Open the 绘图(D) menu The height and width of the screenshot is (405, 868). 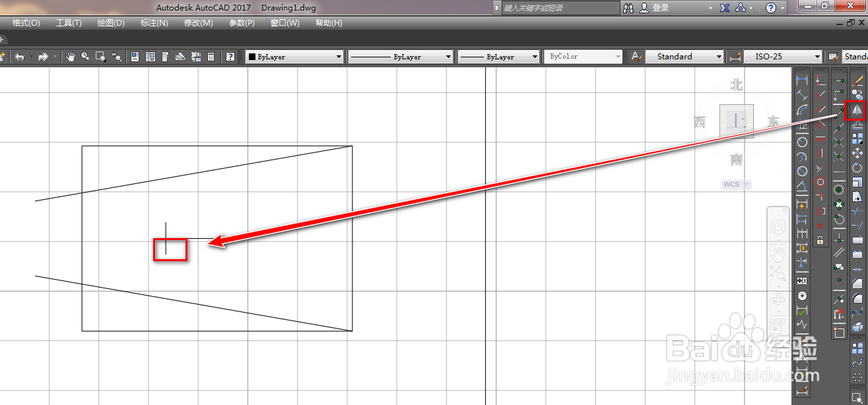click(x=111, y=23)
